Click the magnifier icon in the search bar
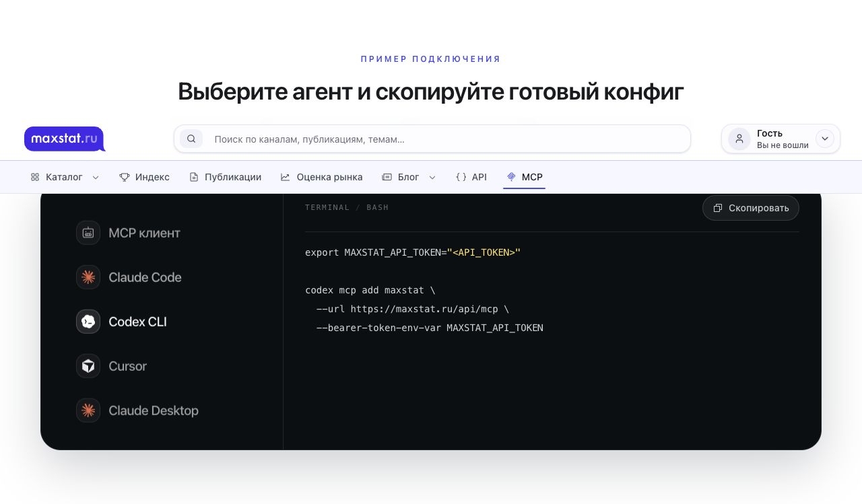Screen dimensions: 862x504 [x=191, y=139]
